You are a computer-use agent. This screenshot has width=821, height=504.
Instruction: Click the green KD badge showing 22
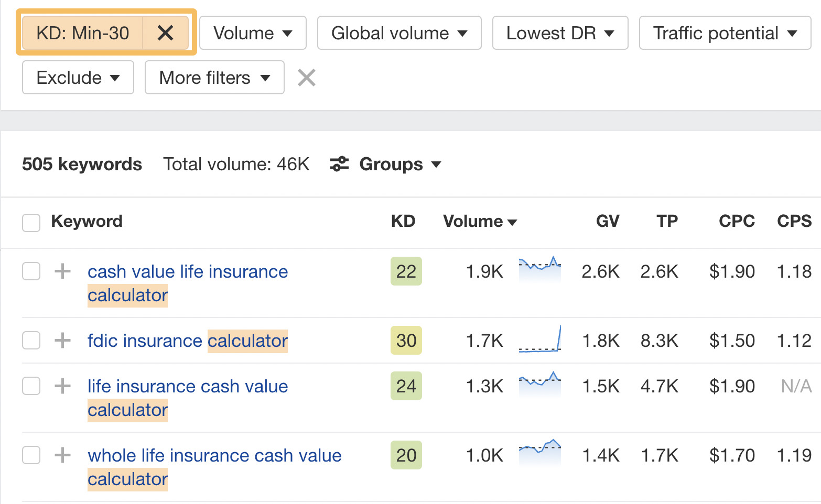click(406, 271)
